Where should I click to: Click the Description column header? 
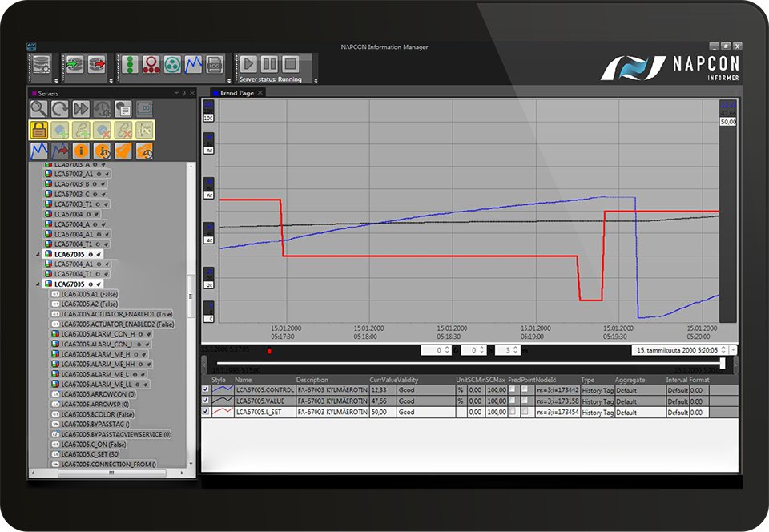(x=312, y=380)
